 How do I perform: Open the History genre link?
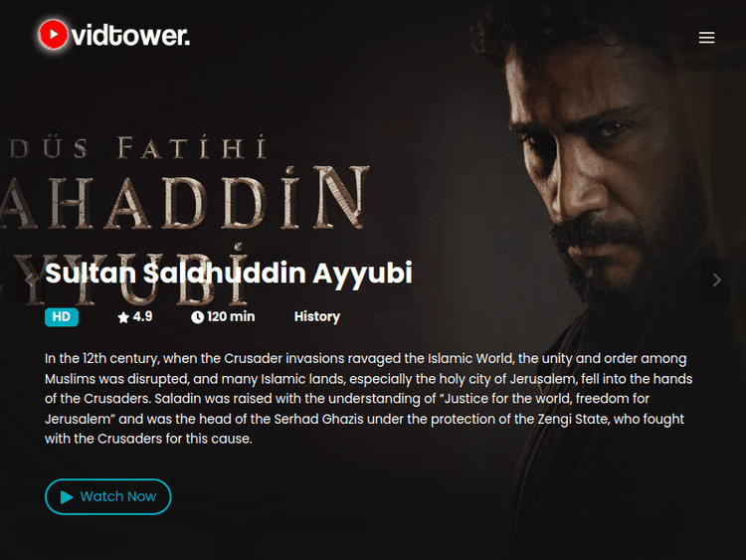coord(317,317)
